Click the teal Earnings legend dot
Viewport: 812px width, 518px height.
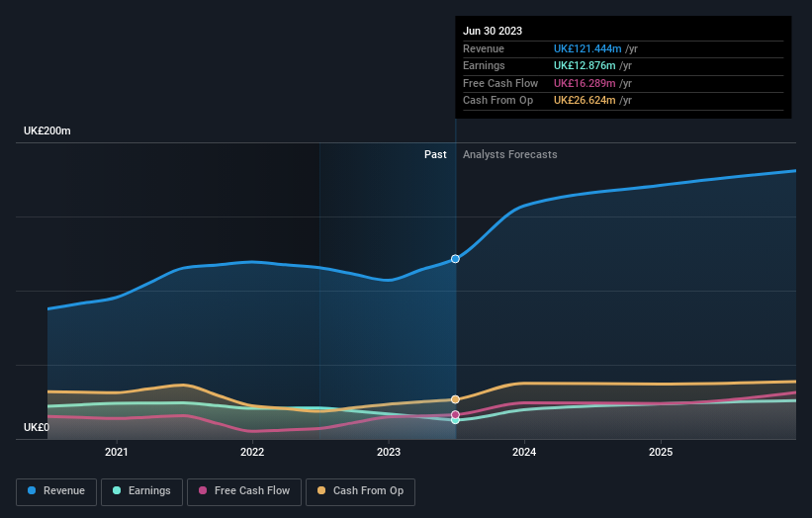click(x=117, y=490)
